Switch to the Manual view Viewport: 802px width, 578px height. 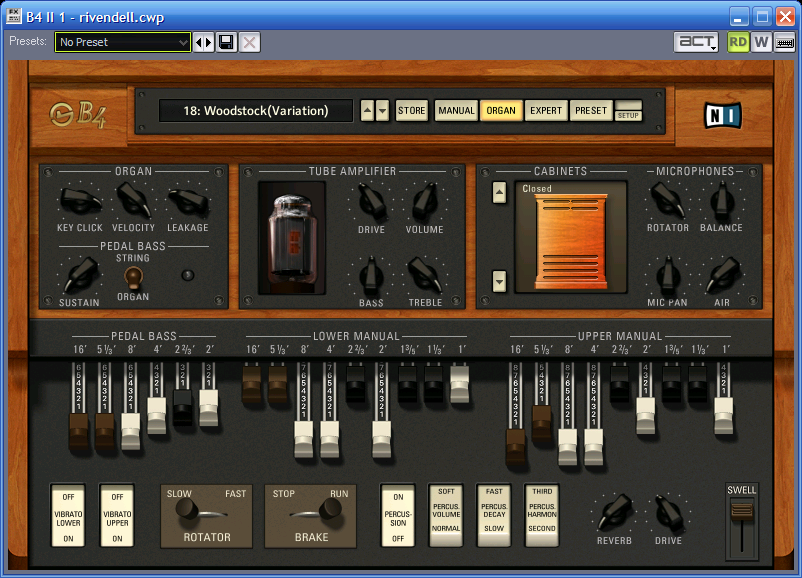point(456,110)
